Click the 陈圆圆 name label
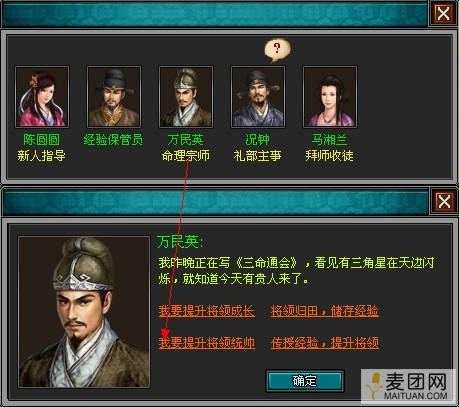This screenshot has width=459, height=407. [x=42, y=140]
